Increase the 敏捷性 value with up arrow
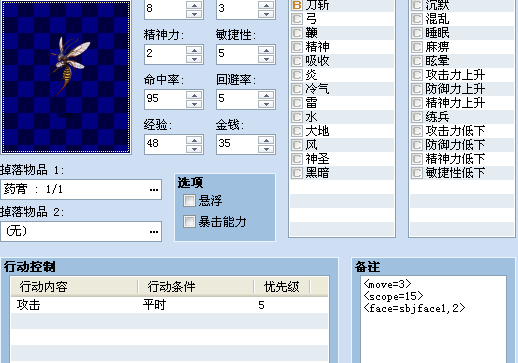 pyautogui.click(x=266, y=50)
